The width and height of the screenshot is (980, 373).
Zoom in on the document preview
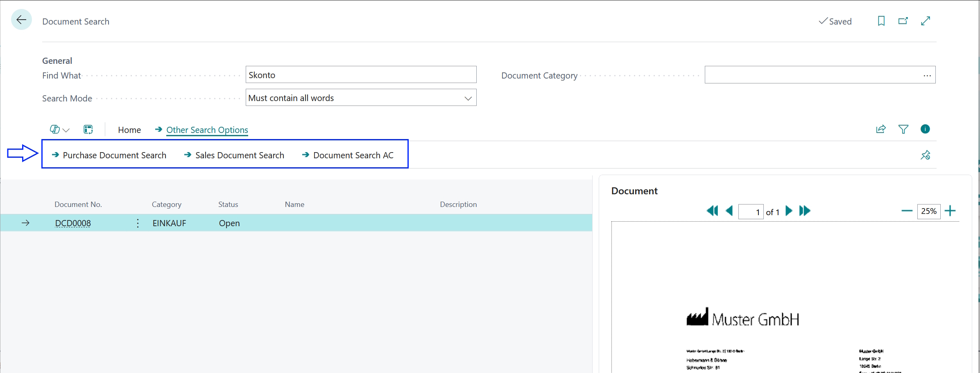[x=951, y=211]
